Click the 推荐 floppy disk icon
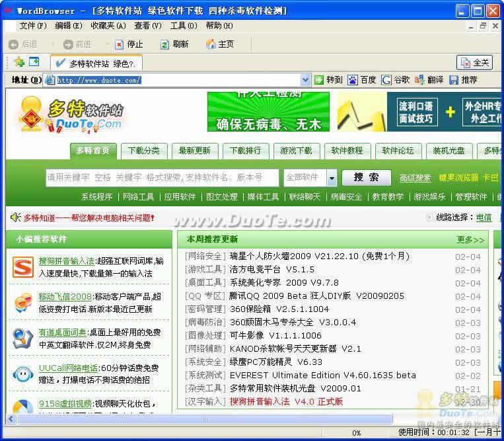 pyautogui.click(x=454, y=80)
